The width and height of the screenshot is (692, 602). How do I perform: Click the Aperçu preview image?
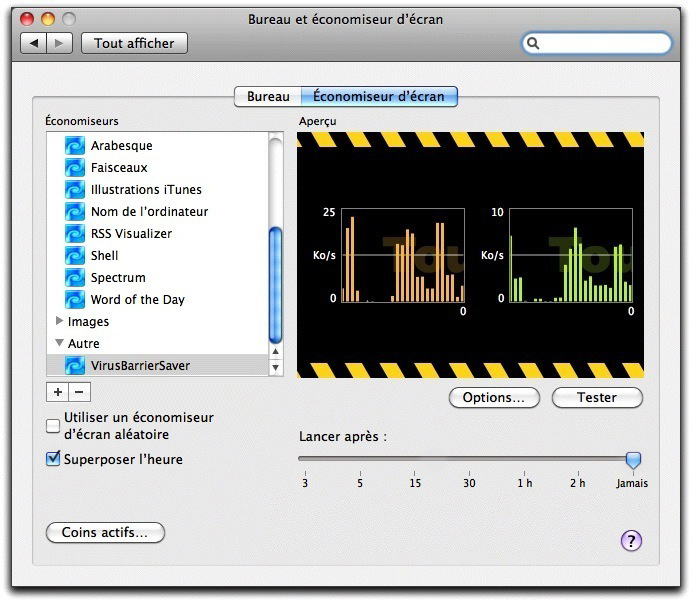(470, 255)
